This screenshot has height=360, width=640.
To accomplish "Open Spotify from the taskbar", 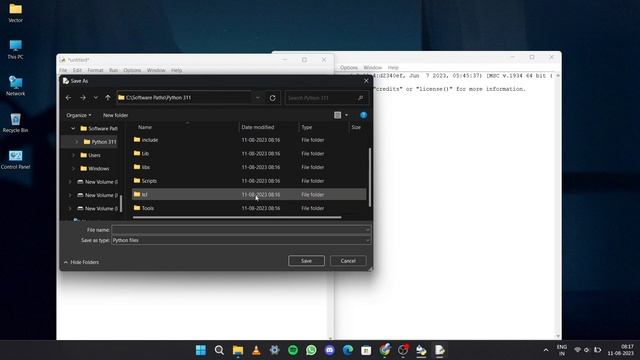I will point(293,350).
